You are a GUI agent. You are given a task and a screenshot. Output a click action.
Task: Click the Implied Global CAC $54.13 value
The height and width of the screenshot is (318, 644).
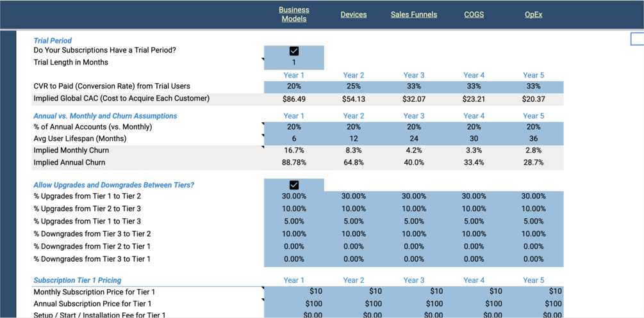354,99
